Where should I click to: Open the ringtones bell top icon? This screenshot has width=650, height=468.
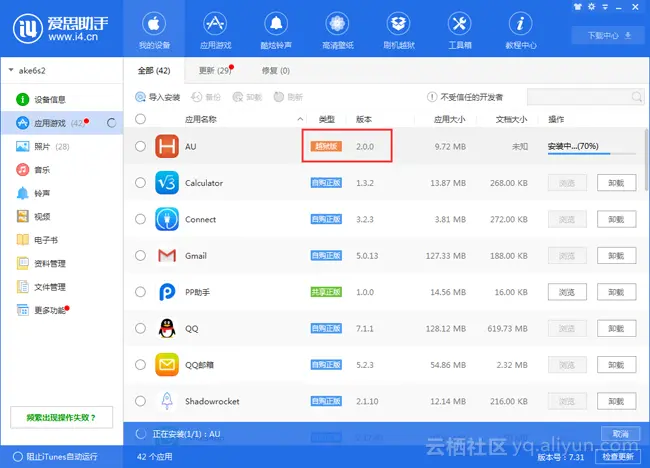point(276,30)
